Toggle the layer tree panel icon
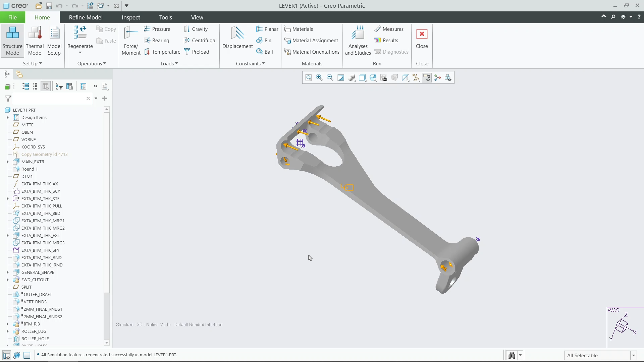Screen dimensions: 644x362 tap(19, 74)
